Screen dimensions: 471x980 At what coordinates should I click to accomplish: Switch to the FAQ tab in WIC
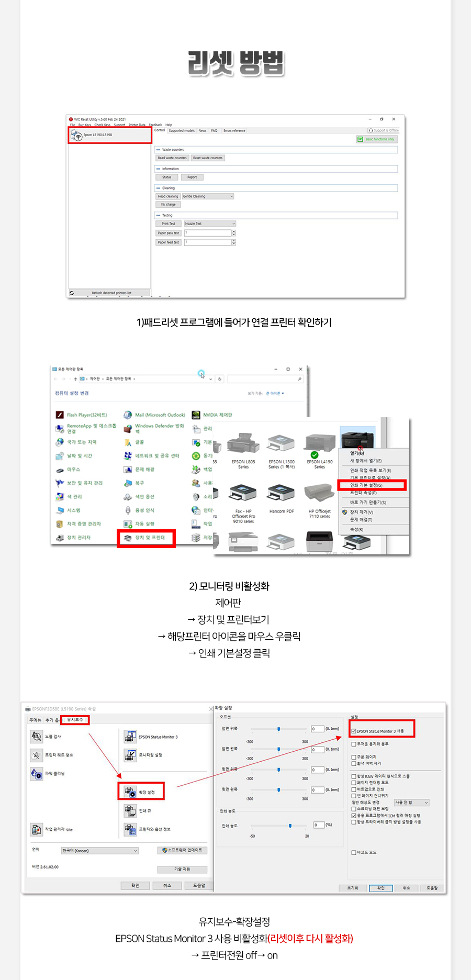click(214, 131)
